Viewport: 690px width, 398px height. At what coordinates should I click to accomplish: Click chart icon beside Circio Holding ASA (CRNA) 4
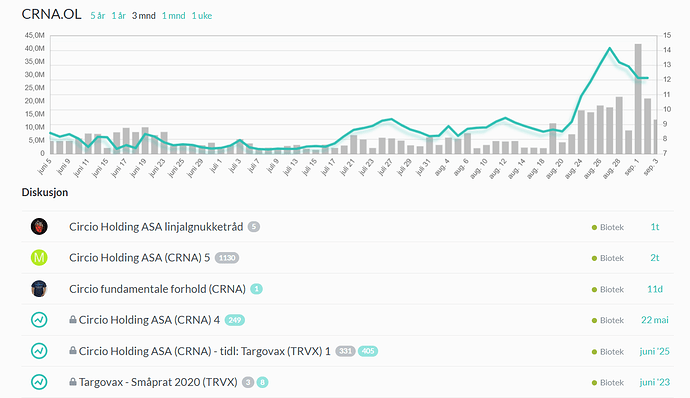(39, 320)
